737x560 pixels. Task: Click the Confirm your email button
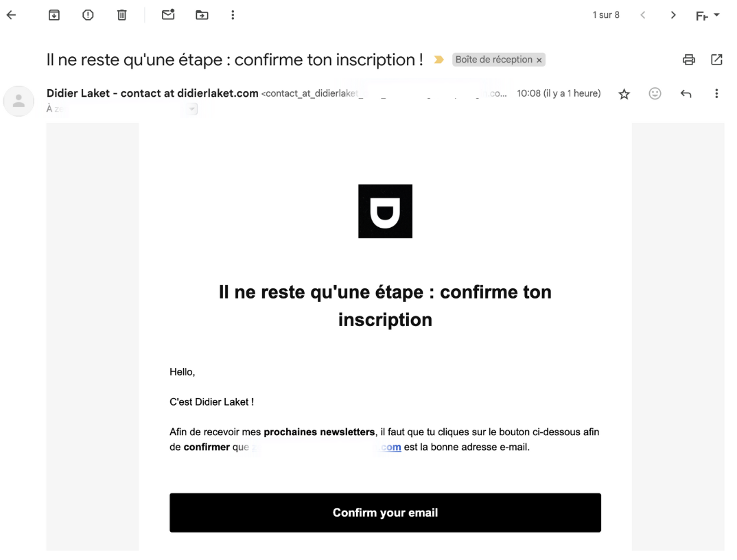click(x=385, y=513)
